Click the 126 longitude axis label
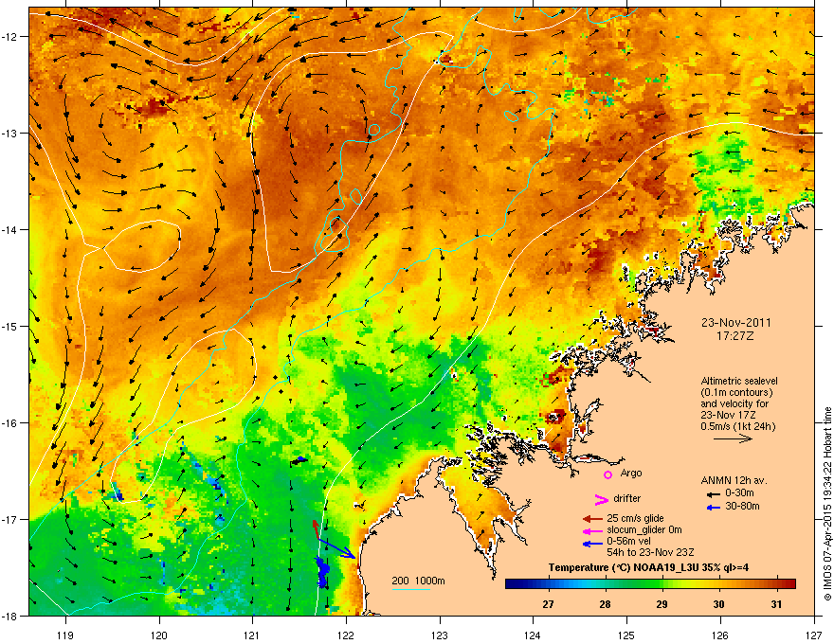This screenshot has height=644, width=834. pyautogui.click(x=720, y=635)
